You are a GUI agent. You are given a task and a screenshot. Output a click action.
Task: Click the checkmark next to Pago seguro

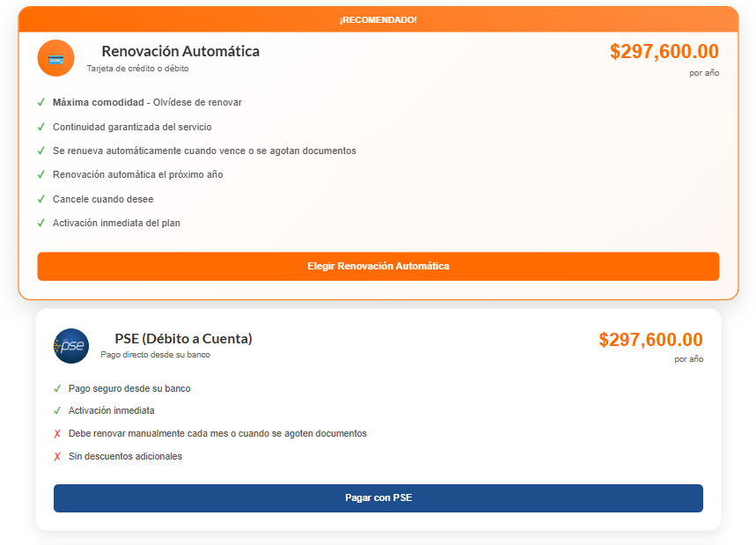coord(57,388)
